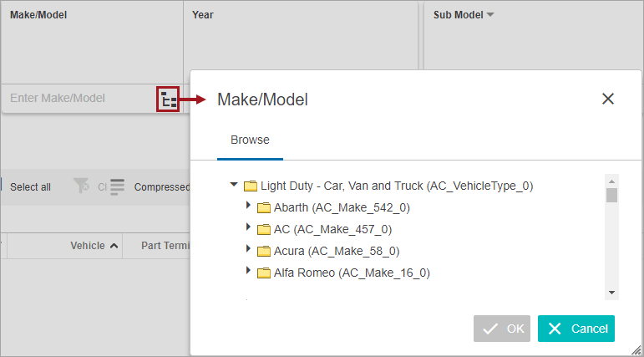Image resolution: width=644 pixels, height=357 pixels.
Task: Click the tree scrollbar down arrow
Action: [611, 293]
